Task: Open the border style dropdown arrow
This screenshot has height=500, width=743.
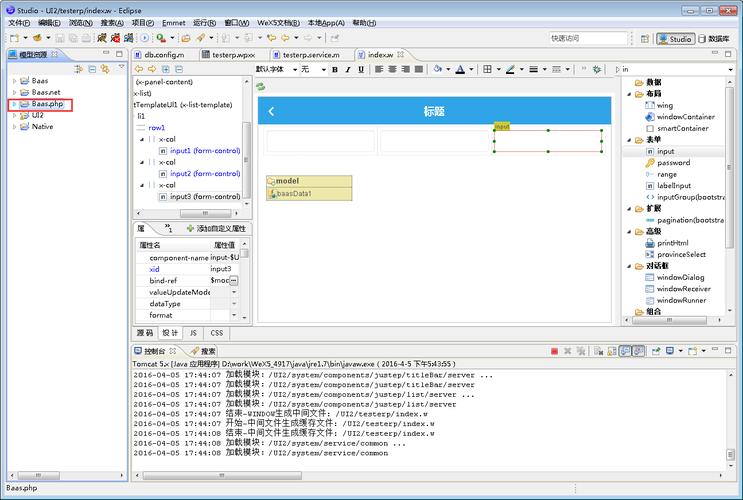Action: [x=567, y=70]
